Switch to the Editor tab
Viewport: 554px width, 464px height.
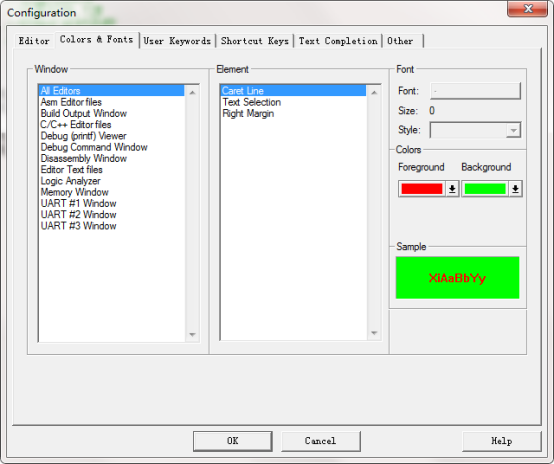(x=34, y=41)
